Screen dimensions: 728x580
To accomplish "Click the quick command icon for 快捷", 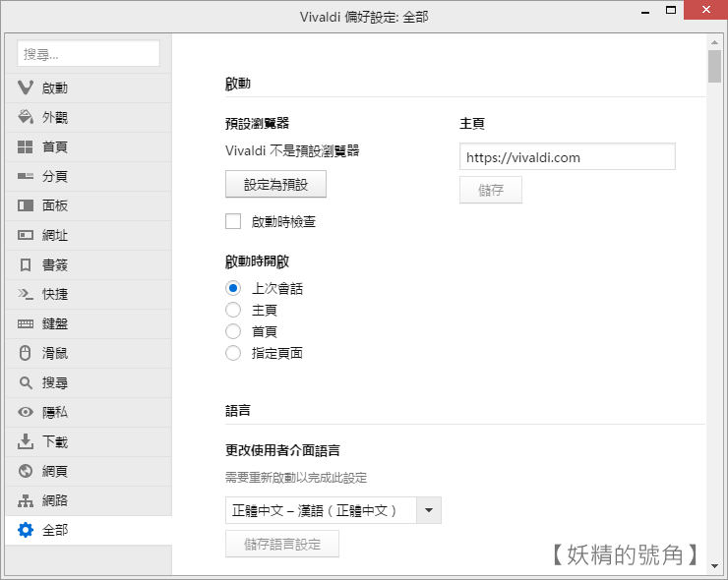I will pos(26,294).
